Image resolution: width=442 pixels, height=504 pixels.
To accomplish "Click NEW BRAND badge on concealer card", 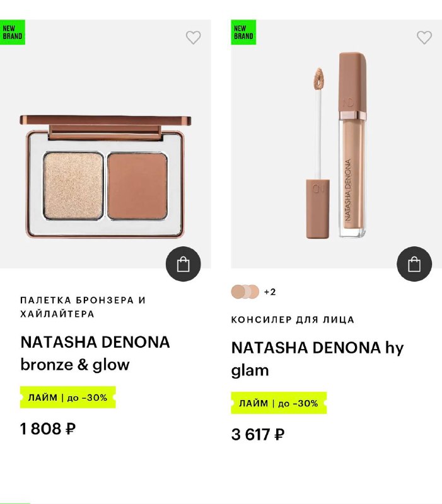I will click(x=243, y=32).
